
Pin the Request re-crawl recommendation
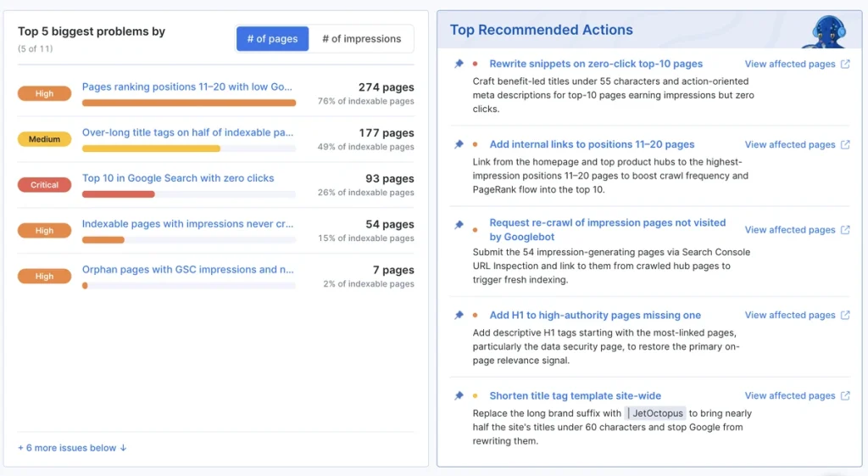[x=459, y=224]
